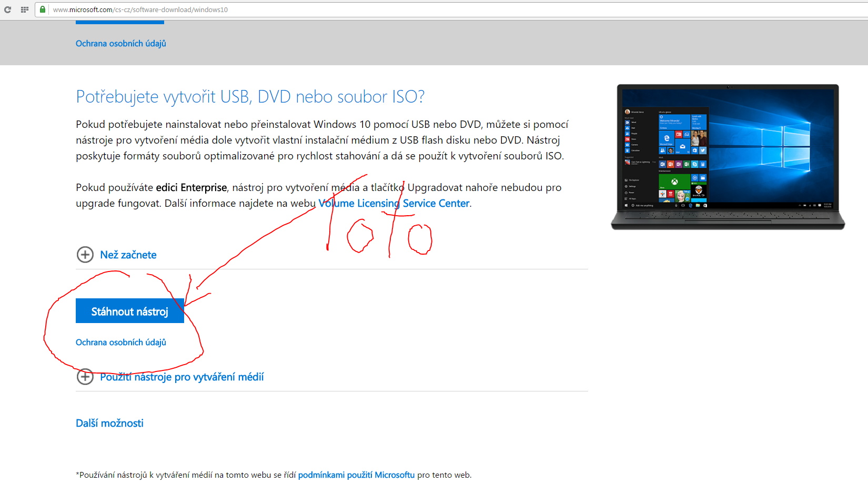Focus the address bar with microsoft.com URL
This screenshot has height=503, width=868.
pos(452,9)
